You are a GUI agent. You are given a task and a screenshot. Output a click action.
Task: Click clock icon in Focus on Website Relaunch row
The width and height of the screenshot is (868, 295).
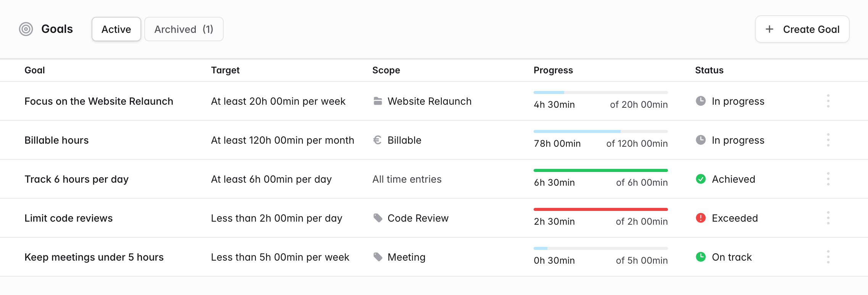(x=701, y=101)
